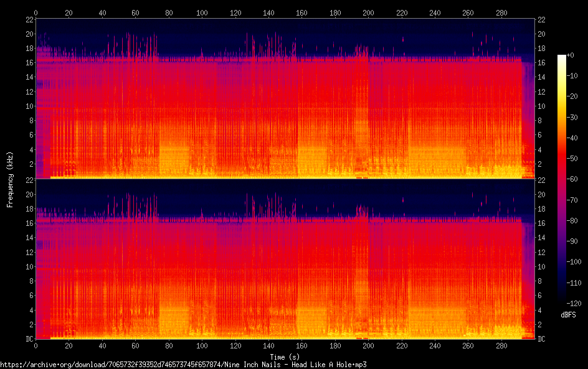Screen dimensions: 588x369
Task: Click the "DC" label at the bottom right
Action: 542,339
